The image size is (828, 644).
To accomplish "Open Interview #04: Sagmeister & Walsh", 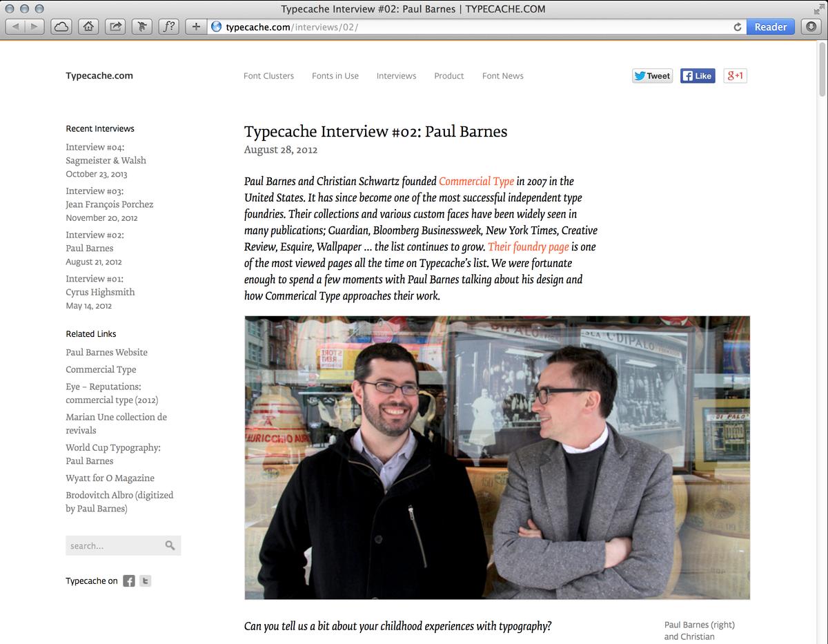I will click(106, 154).
